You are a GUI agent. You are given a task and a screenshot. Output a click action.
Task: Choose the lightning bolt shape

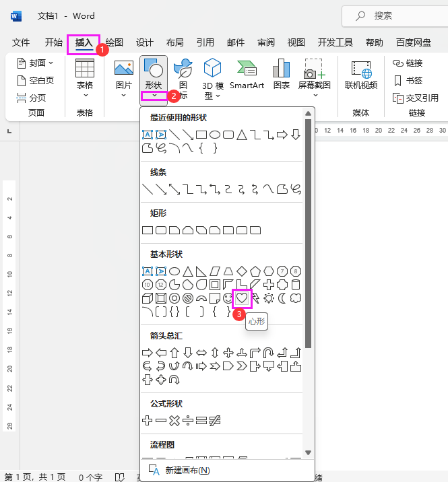[255, 298]
